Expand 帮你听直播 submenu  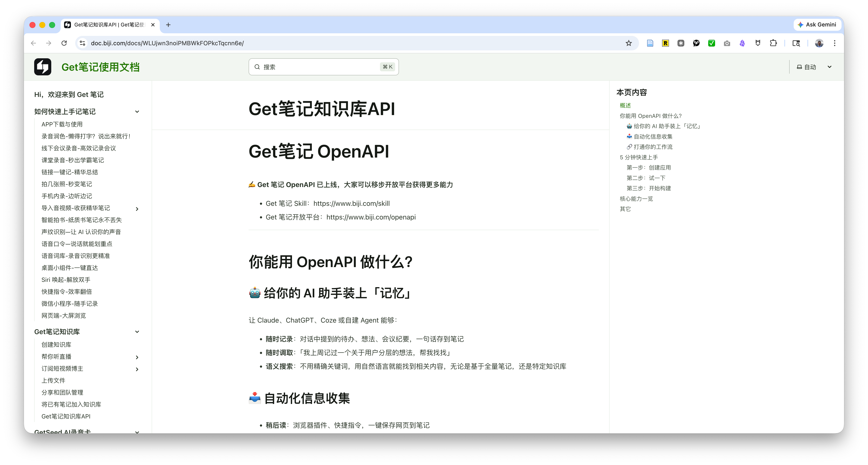coord(137,357)
